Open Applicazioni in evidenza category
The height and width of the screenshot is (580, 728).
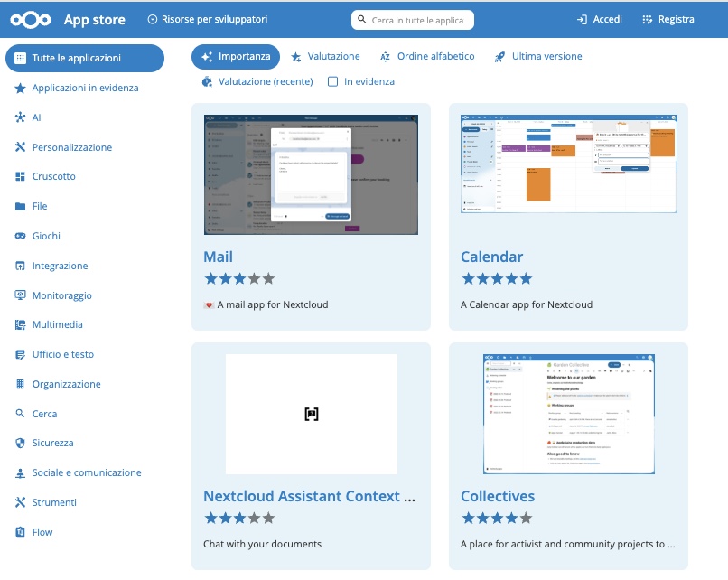(x=85, y=89)
